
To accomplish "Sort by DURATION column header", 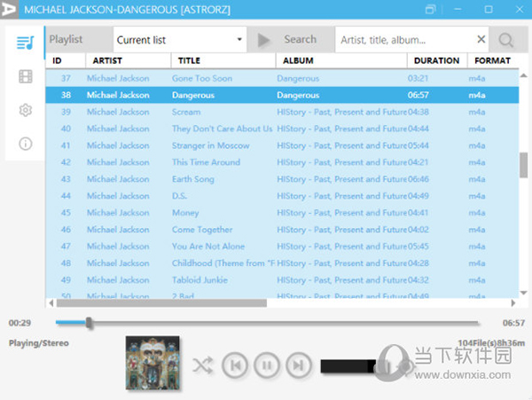I will [436, 60].
